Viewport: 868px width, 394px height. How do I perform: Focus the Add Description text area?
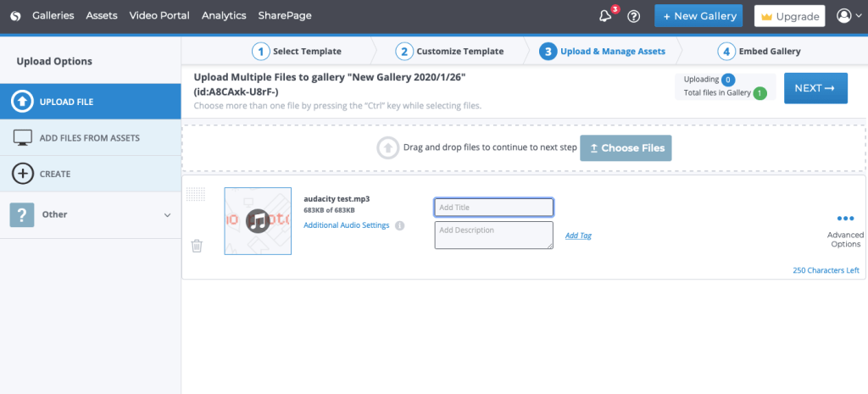493,235
